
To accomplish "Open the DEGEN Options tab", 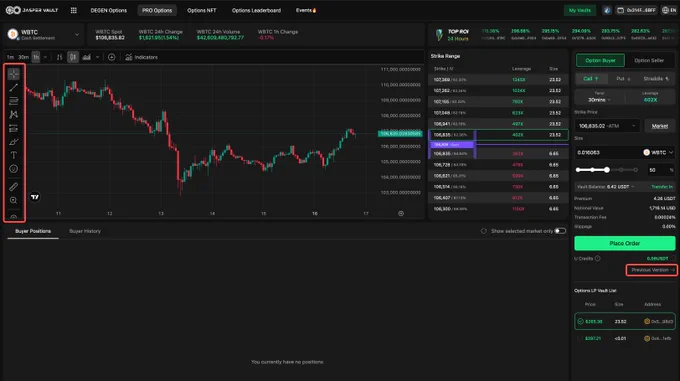I will point(108,10).
